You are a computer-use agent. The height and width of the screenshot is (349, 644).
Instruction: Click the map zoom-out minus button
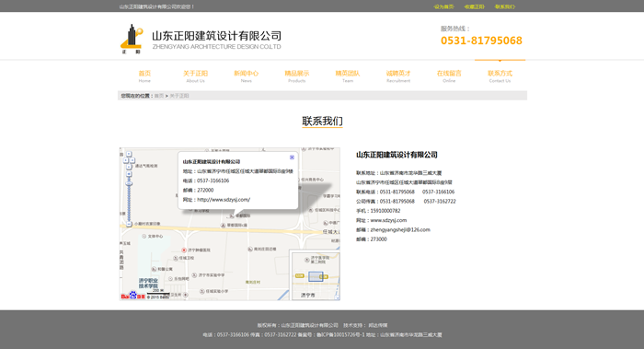(x=129, y=224)
